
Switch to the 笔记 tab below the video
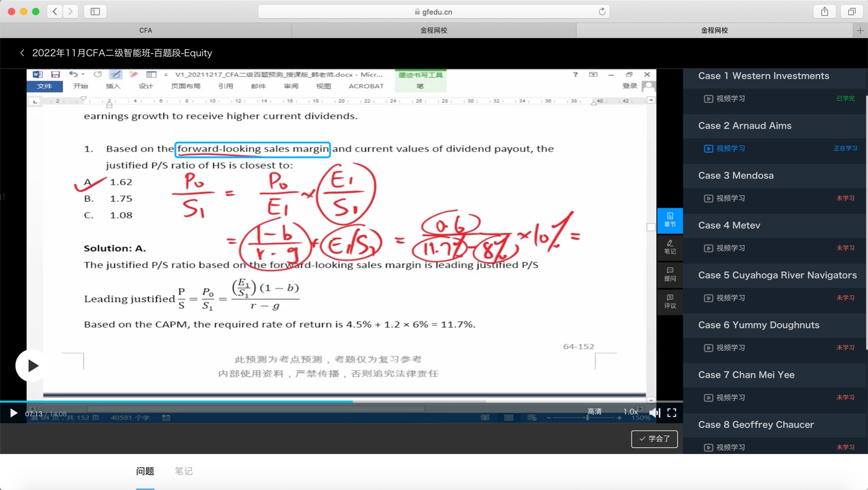tap(184, 471)
